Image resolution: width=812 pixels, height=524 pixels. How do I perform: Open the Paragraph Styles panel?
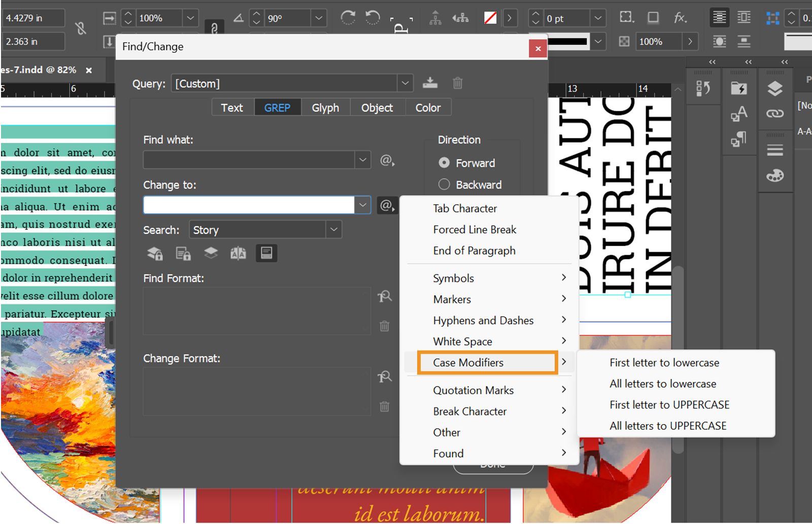(x=739, y=138)
